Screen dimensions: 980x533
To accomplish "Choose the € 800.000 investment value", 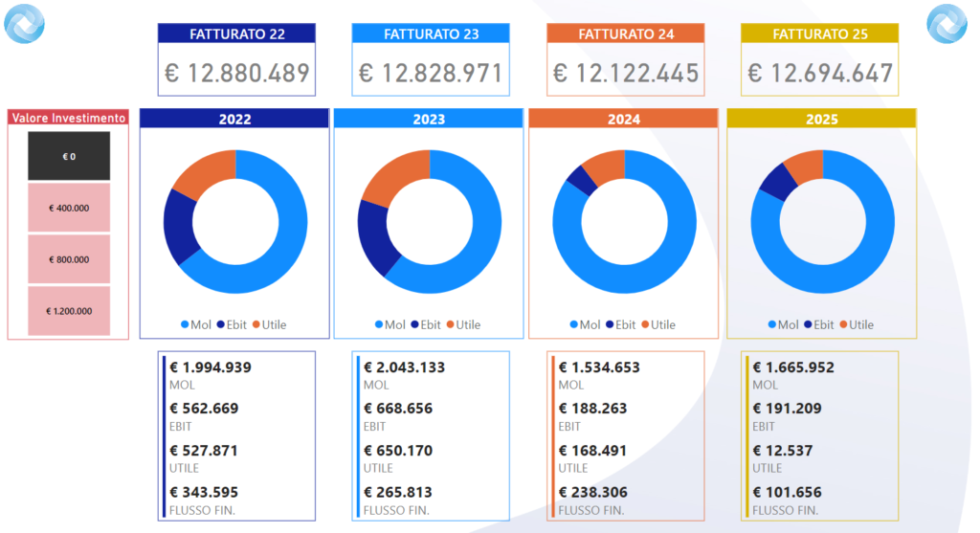I will (x=69, y=259).
